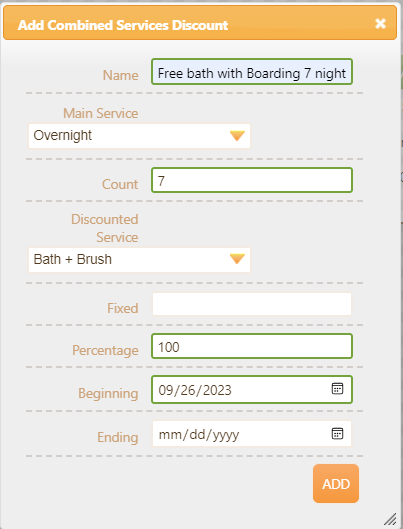The width and height of the screenshot is (403, 529).
Task: Click the resize grip in dialog corner
Action: coord(390,518)
